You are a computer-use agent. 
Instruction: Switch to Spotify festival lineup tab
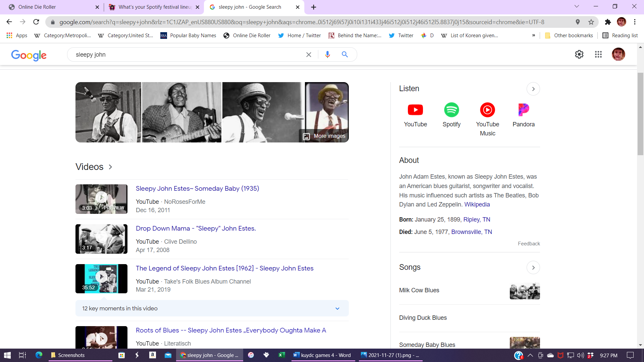coord(154,7)
